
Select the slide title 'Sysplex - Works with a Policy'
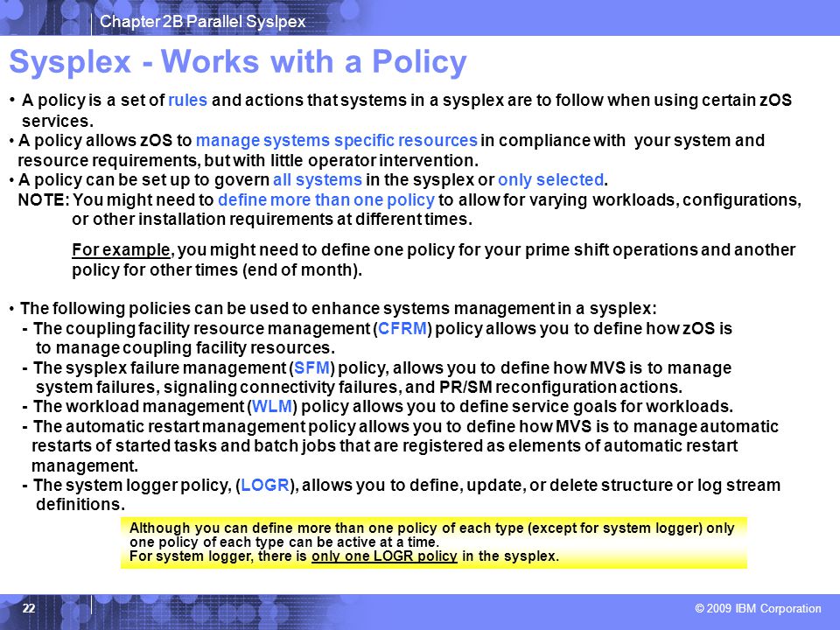(x=238, y=61)
